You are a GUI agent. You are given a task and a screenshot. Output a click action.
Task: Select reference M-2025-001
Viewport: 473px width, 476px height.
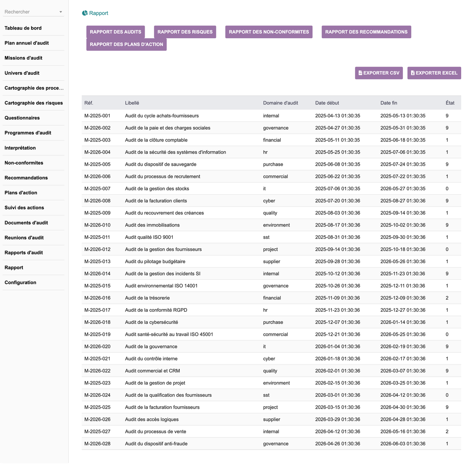point(97,116)
